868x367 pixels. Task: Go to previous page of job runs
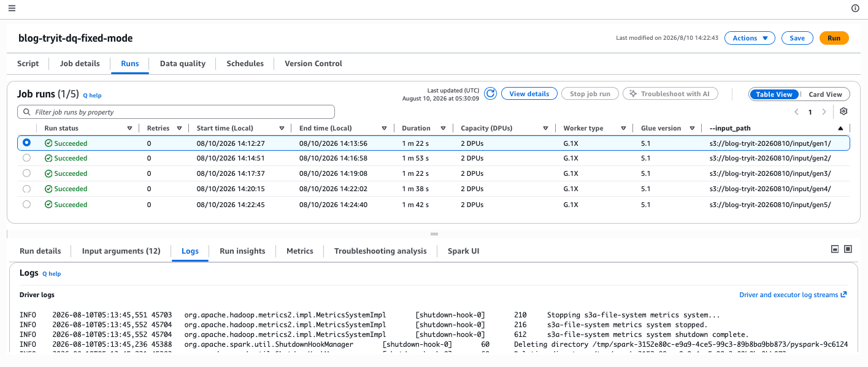796,112
